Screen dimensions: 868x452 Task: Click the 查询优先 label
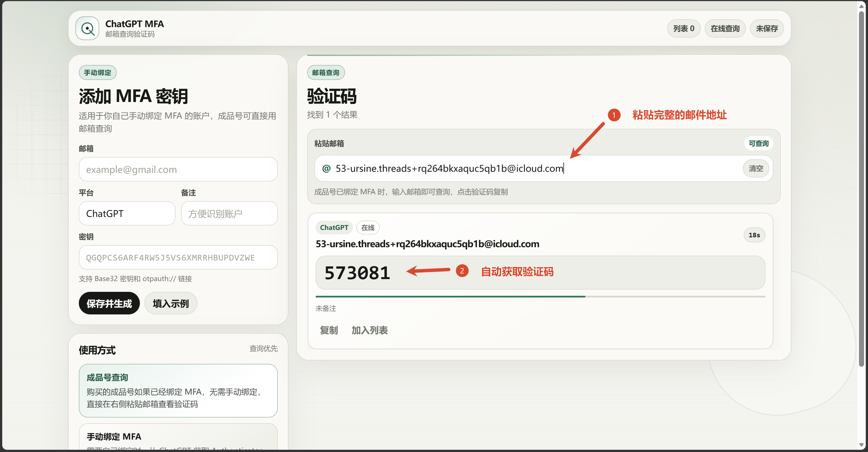tap(264, 349)
